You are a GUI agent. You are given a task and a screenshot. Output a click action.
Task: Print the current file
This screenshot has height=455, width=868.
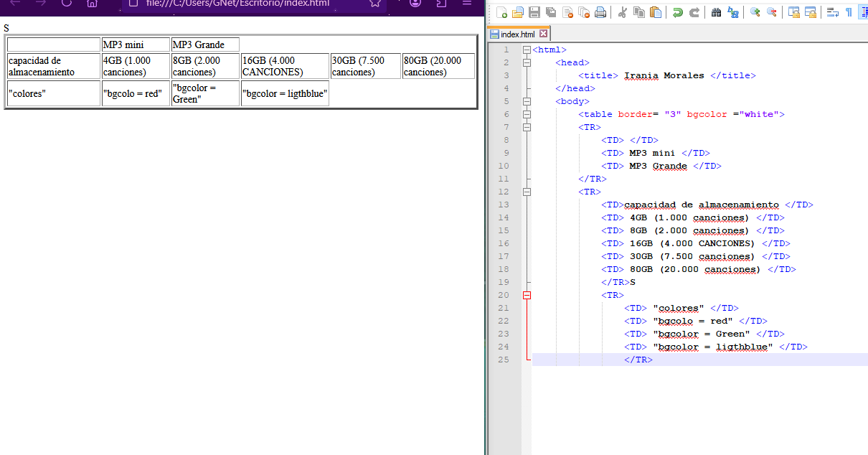pyautogui.click(x=600, y=12)
